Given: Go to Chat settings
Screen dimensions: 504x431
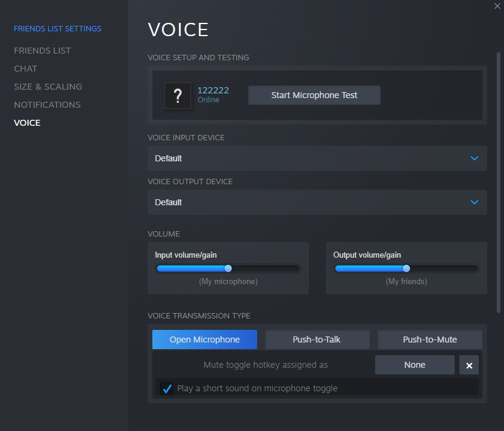Looking at the screenshot, I should 26,69.
